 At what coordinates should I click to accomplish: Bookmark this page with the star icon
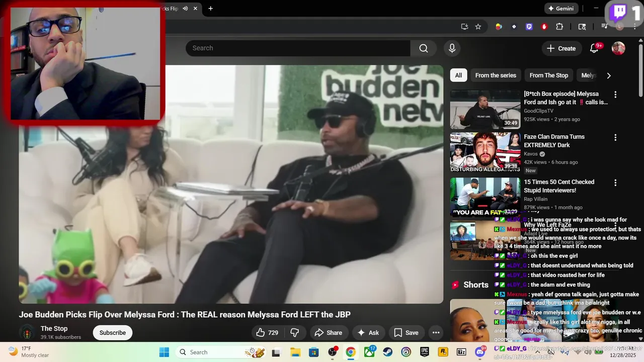tap(478, 27)
